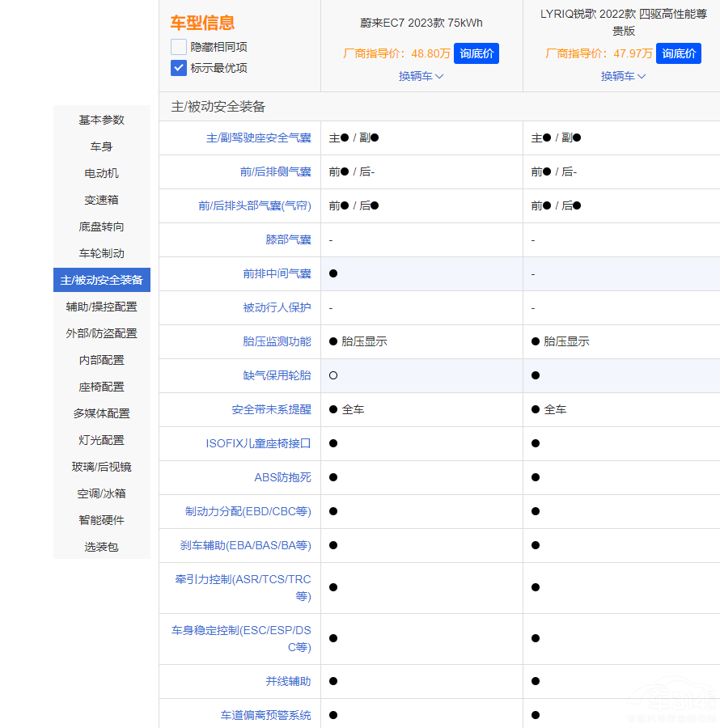The image size is (720, 728).
Task: Select 基本参数 in the sidebar
Action: [101, 120]
